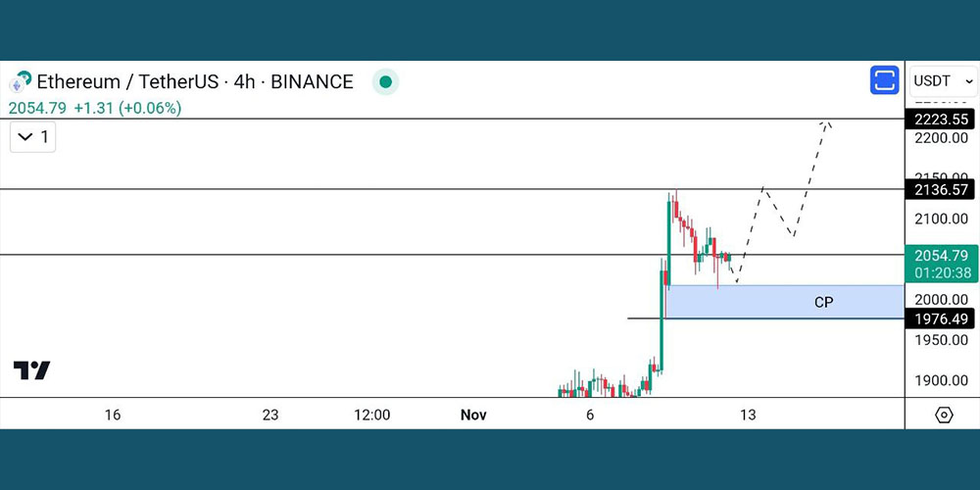Viewport: 980px width, 490px height.
Task: Click the green market status dot
Action: pos(386,82)
